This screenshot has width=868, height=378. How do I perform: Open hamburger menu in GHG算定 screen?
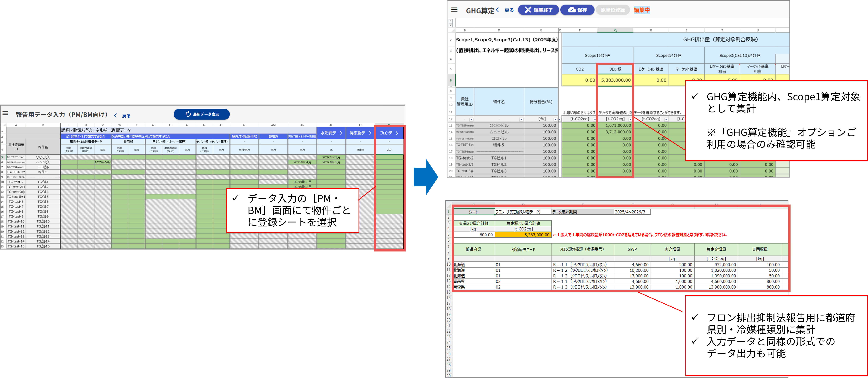pyautogui.click(x=454, y=10)
